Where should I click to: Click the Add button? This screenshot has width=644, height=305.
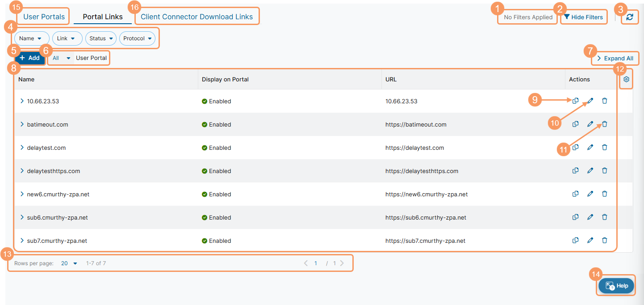(30, 58)
